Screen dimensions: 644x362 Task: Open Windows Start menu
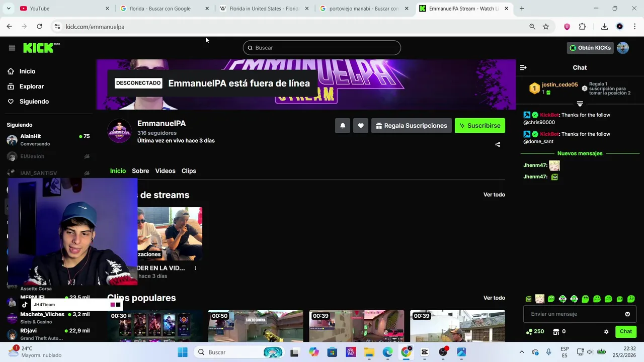pos(183,352)
